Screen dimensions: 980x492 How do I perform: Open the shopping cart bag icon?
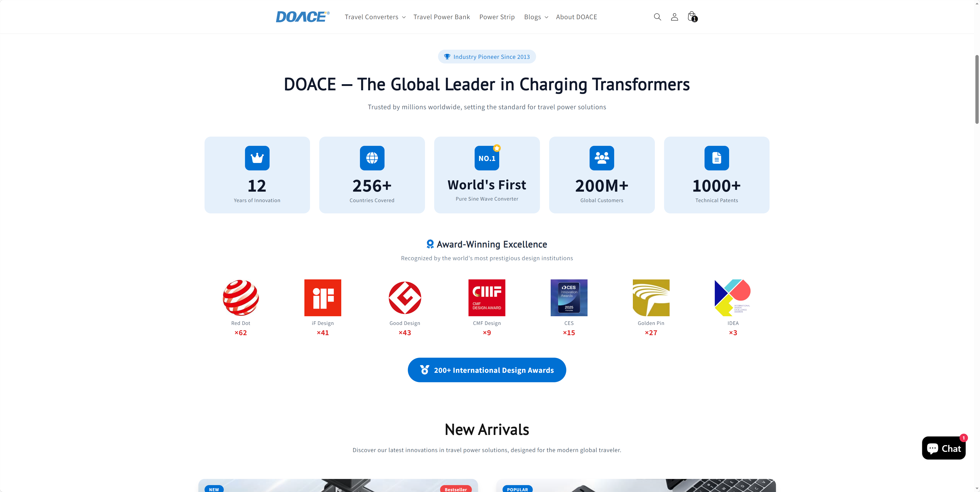tap(691, 16)
